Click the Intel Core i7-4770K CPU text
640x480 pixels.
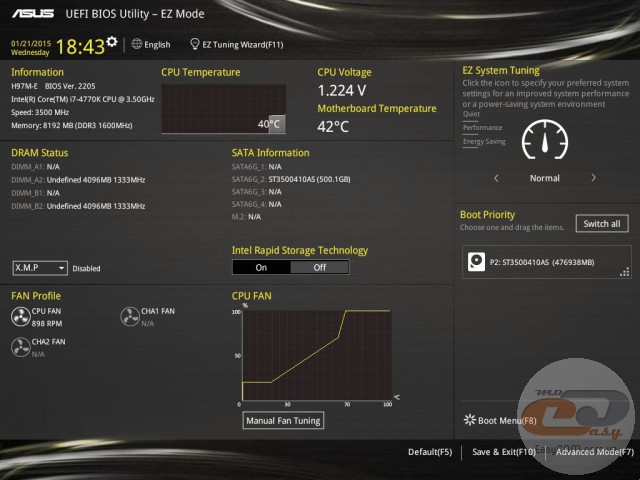point(83,99)
